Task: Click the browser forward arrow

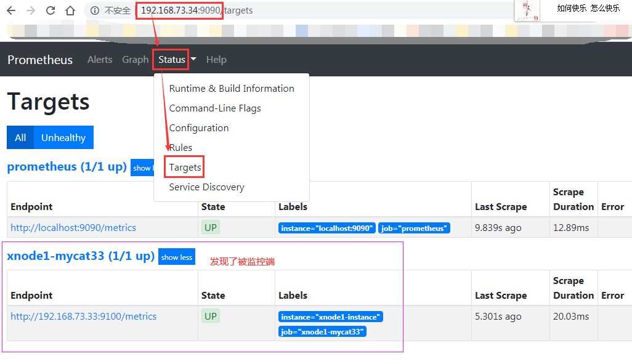Action: click(x=30, y=10)
